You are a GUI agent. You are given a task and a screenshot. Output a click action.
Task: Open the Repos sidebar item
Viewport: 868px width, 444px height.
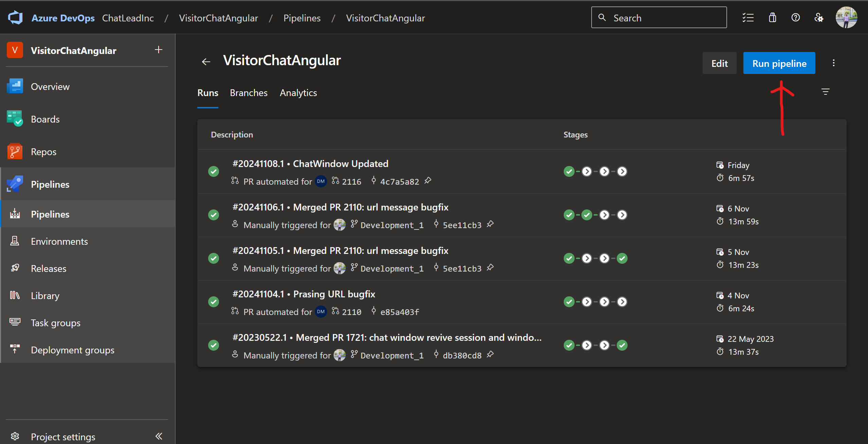click(x=43, y=152)
